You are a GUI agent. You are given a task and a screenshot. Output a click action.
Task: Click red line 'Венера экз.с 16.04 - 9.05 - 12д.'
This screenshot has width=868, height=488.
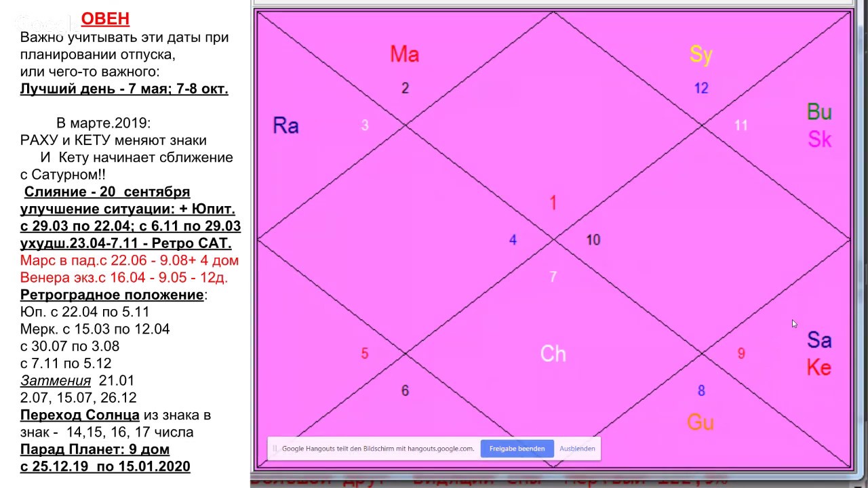[124, 278]
